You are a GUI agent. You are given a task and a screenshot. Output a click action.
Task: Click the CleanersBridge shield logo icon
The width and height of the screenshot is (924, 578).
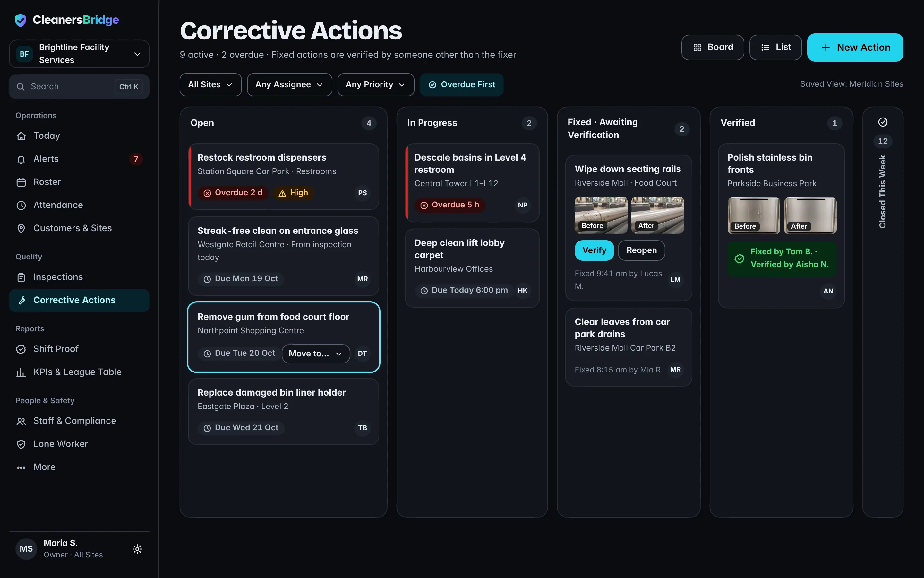pyautogui.click(x=20, y=20)
